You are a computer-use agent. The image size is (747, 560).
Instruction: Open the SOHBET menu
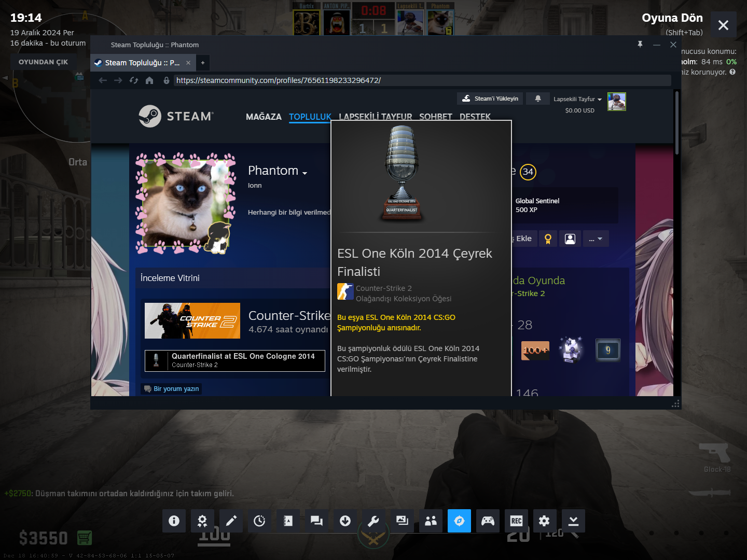[436, 116]
